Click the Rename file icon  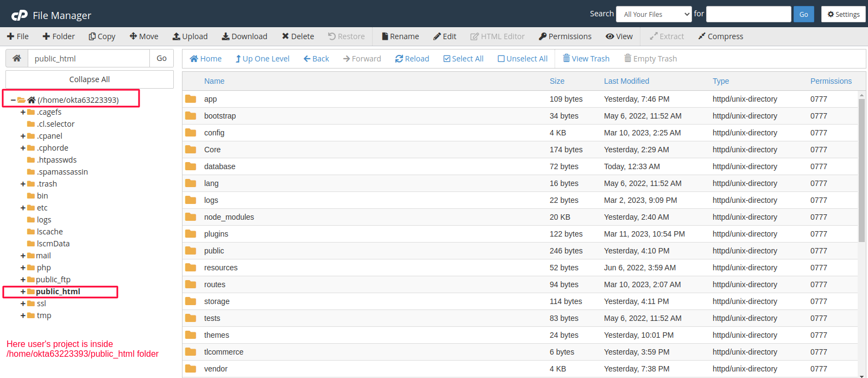[x=385, y=36]
